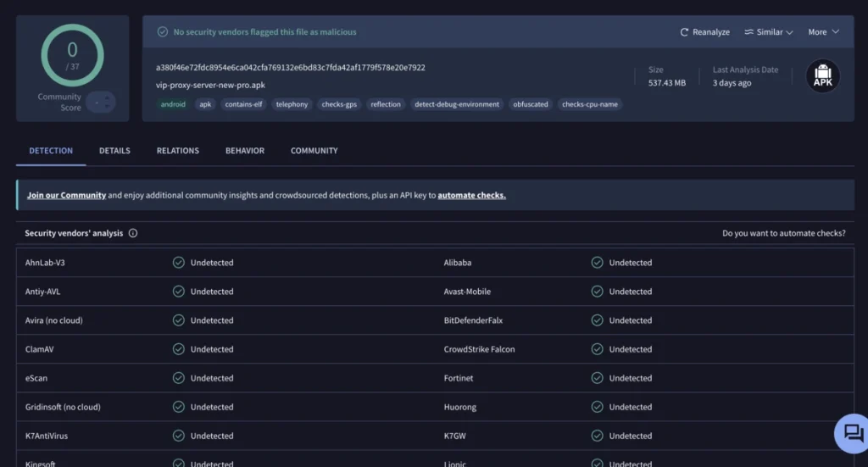Click the Gridinsoft (no cloud) vendor name
The image size is (868, 467).
pos(63,407)
